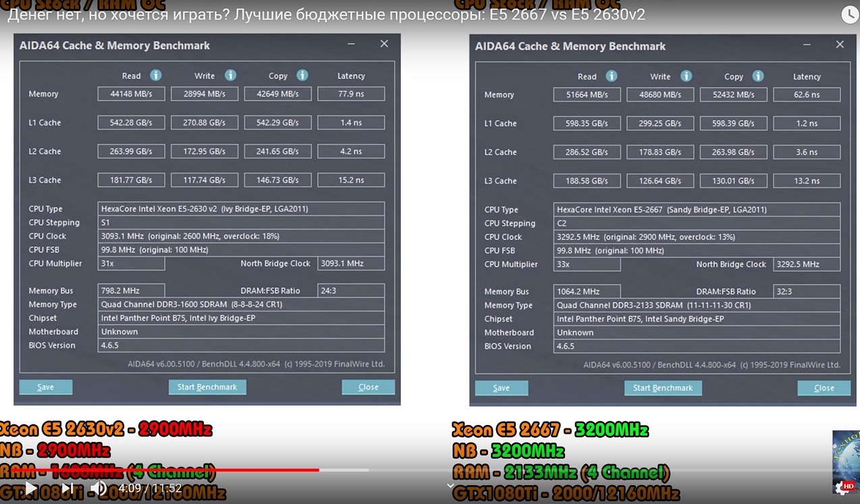Save results in the left AIDA64 window
This screenshot has width=860, height=504.
(x=46, y=387)
